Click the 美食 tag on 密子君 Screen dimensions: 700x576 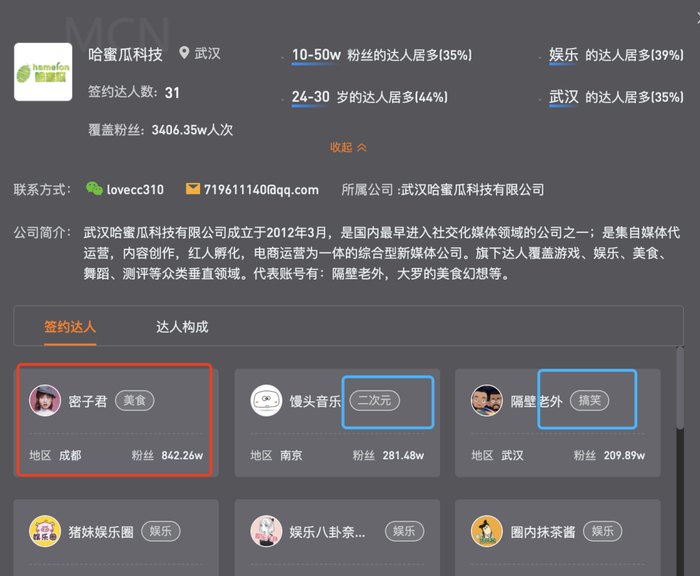pyautogui.click(x=135, y=401)
